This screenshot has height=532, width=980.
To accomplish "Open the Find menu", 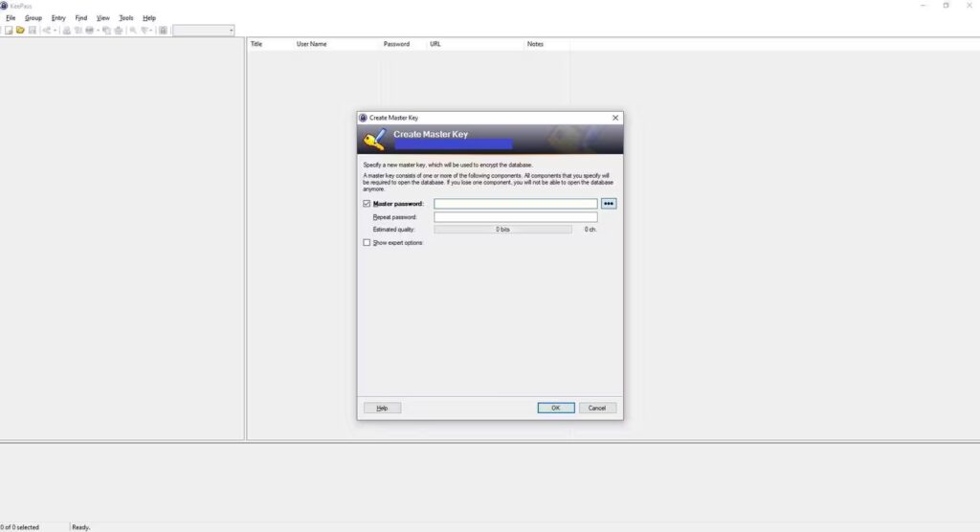I will [x=80, y=18].
